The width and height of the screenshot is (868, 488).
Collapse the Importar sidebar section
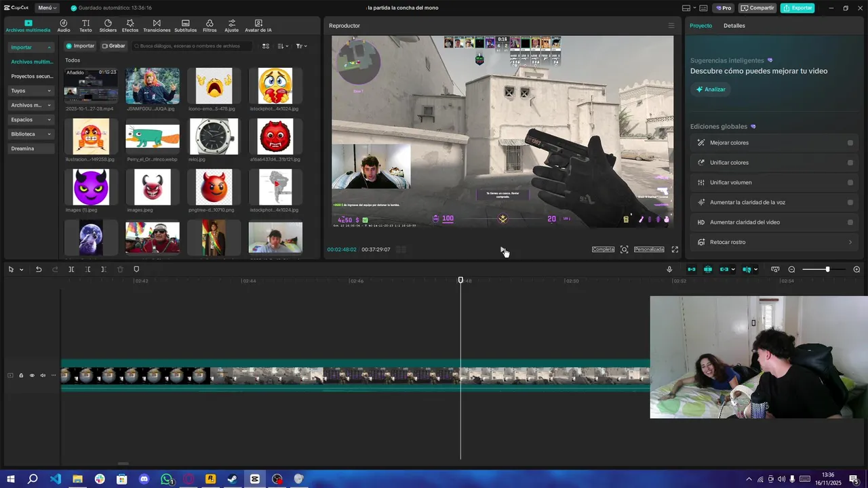coord(31,47)
